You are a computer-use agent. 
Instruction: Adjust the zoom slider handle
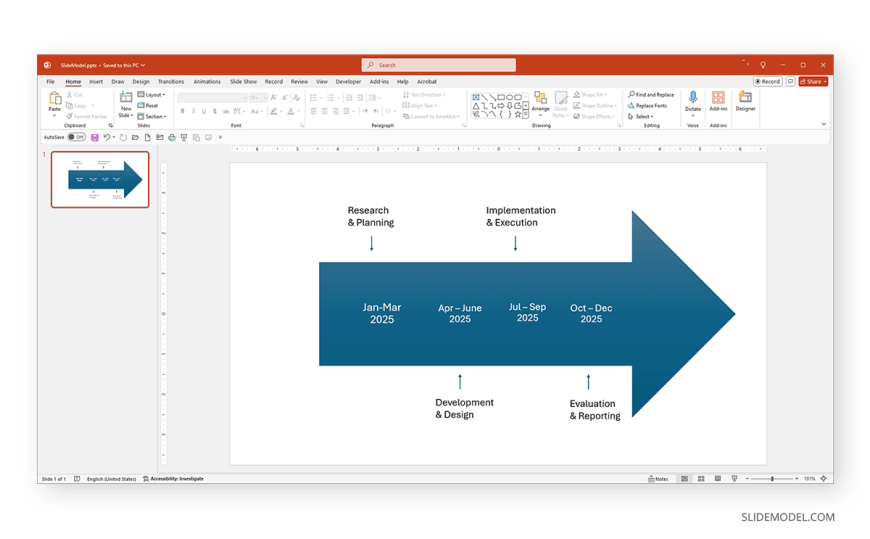click(x=772, y=478)
